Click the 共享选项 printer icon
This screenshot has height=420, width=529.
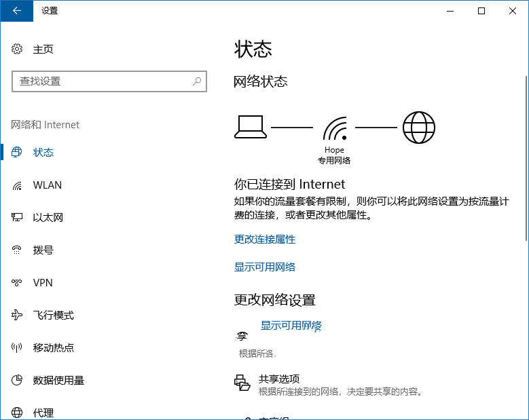point(242,383)
